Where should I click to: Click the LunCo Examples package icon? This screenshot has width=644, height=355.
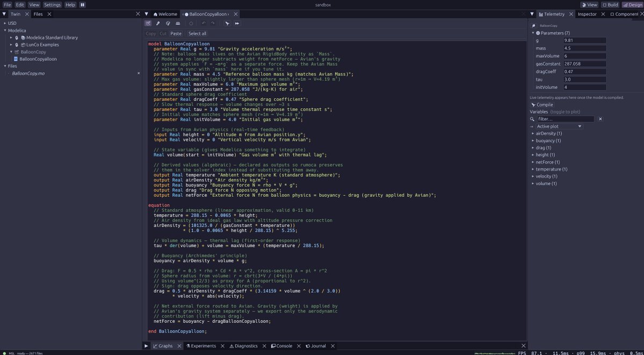(x=23, y=45)
